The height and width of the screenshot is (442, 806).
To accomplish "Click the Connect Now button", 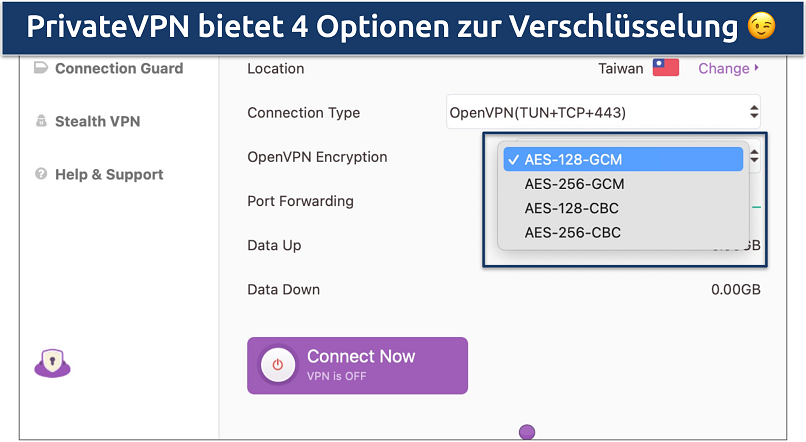I will (x=357, y=365).
